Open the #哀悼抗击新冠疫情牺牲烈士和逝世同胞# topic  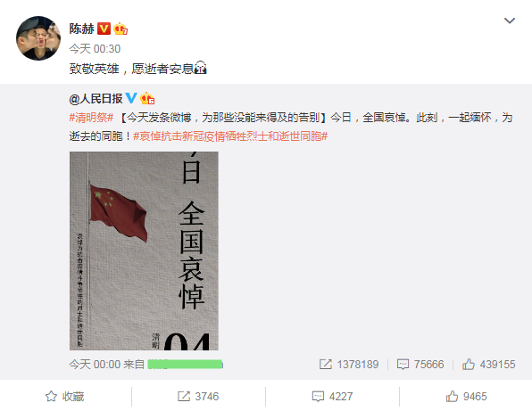(230, 136)
